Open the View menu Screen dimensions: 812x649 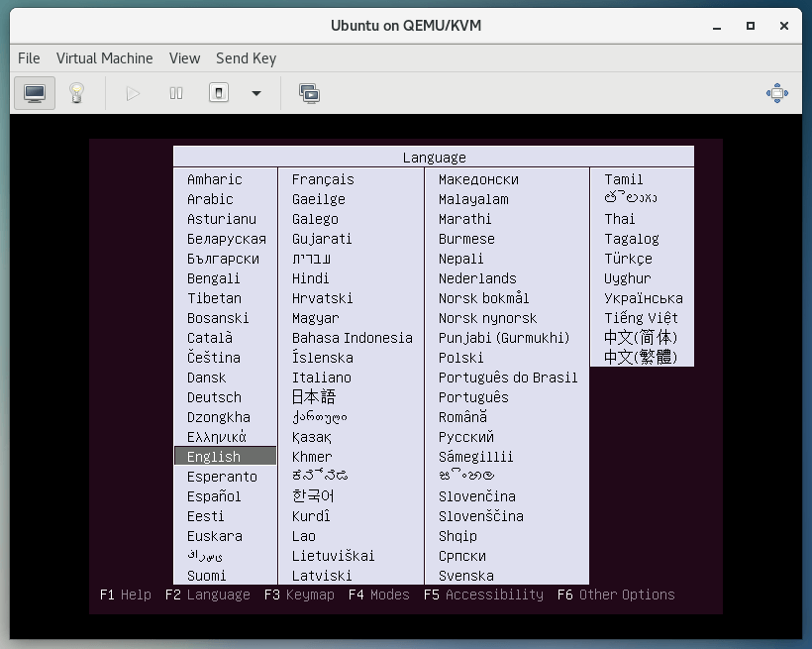point(184,58)
